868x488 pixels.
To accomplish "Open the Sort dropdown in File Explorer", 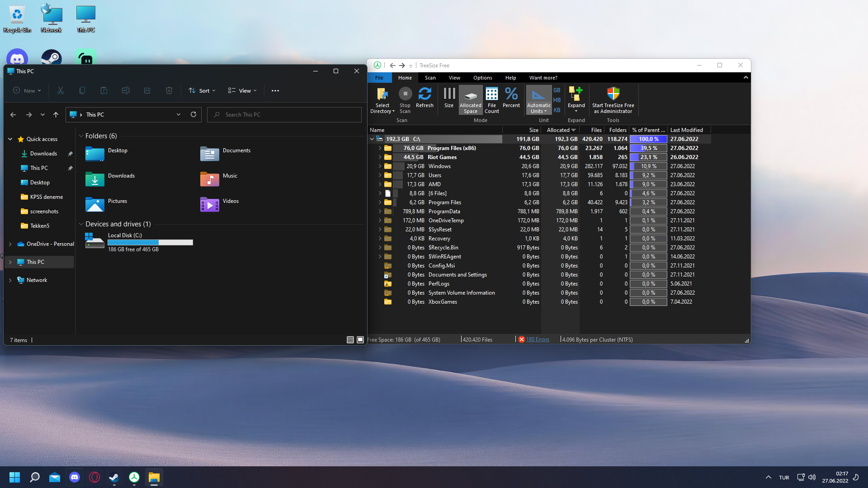I will [202, 91].
